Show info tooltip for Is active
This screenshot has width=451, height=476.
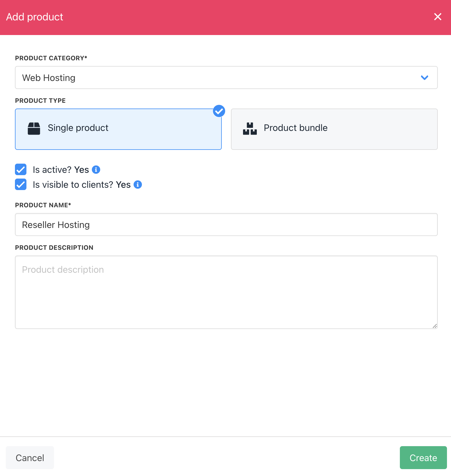point(96,170)
